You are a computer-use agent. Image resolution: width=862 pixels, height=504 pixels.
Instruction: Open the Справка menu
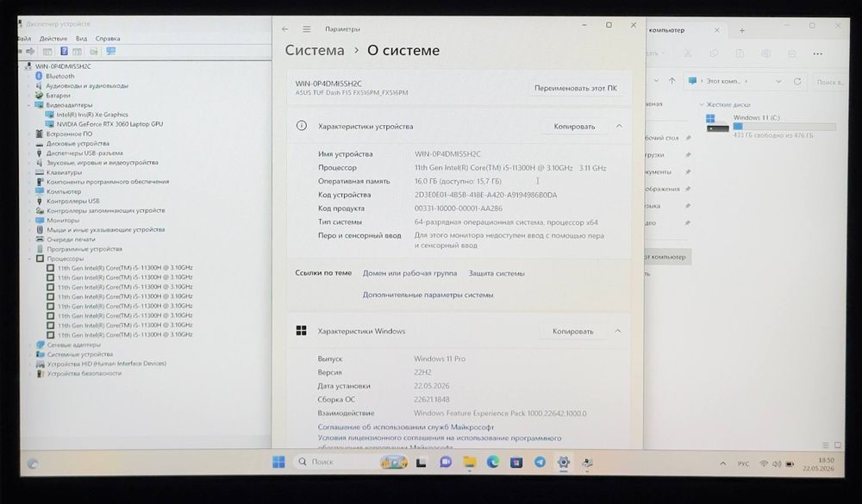108,39
